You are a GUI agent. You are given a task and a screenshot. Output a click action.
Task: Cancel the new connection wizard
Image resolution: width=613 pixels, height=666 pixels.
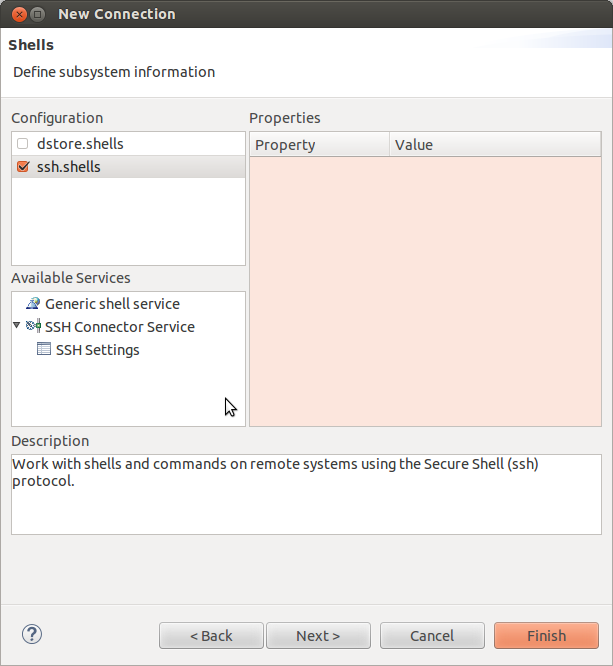[432, 636]
